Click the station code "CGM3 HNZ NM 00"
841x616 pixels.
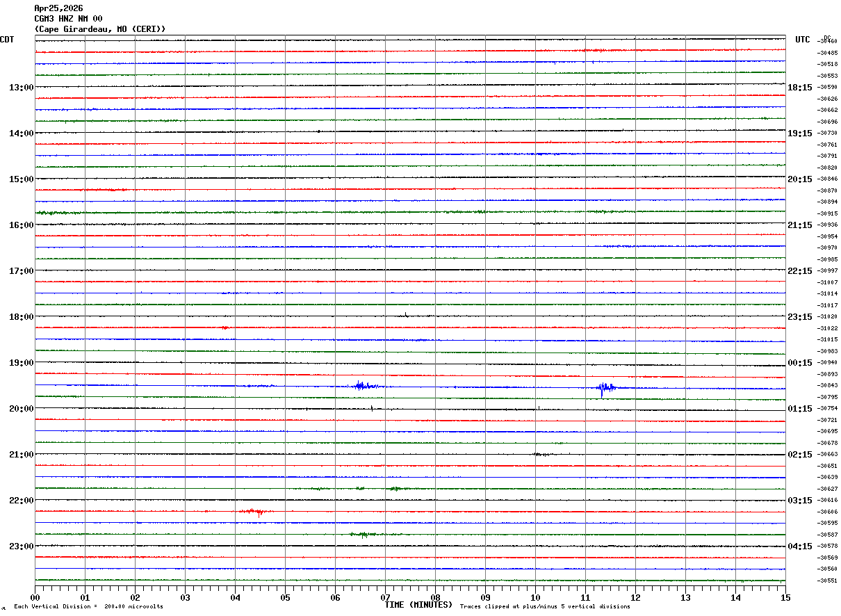coord(68,19)
